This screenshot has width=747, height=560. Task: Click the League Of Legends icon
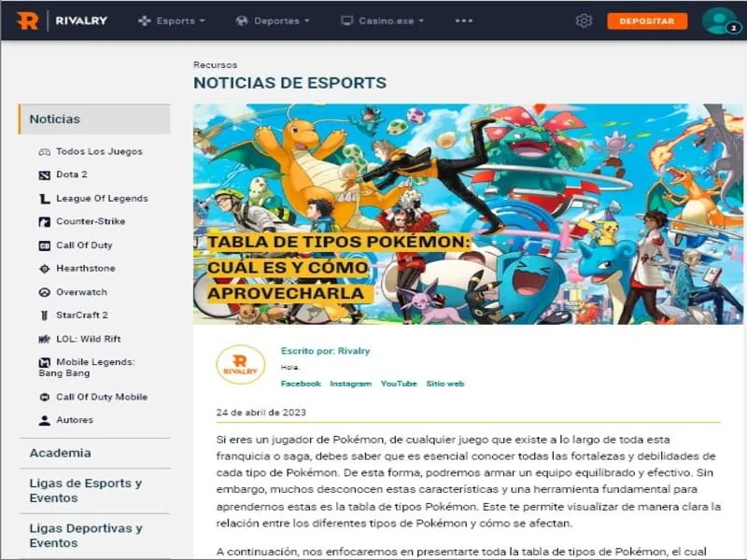coord(44,199)
